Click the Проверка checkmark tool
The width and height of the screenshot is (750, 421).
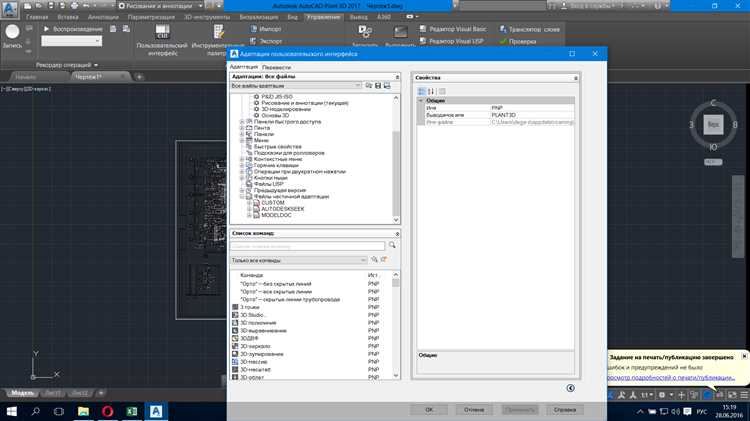(x=518, y=42)
